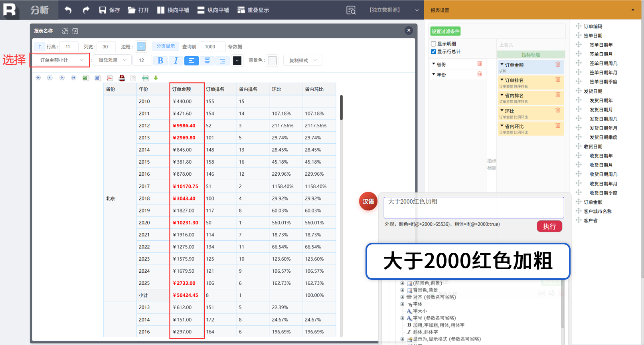Click 重叠显示 in the top menu

coord(253,10)
